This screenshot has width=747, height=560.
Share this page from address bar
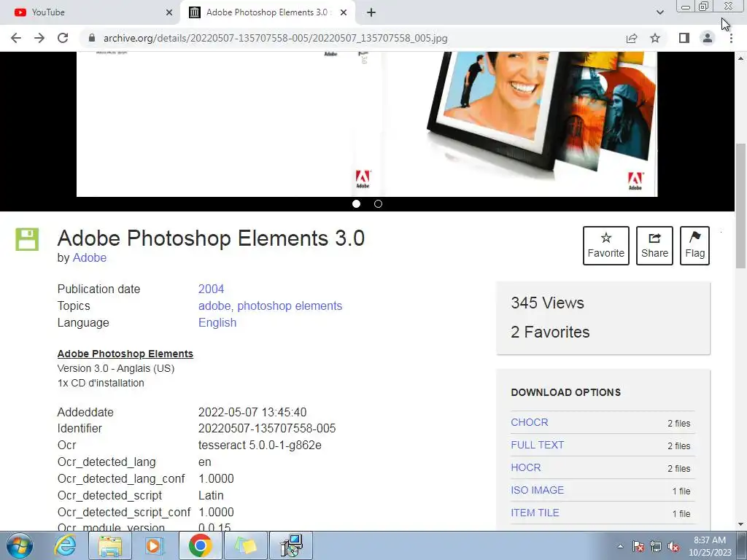632,38
